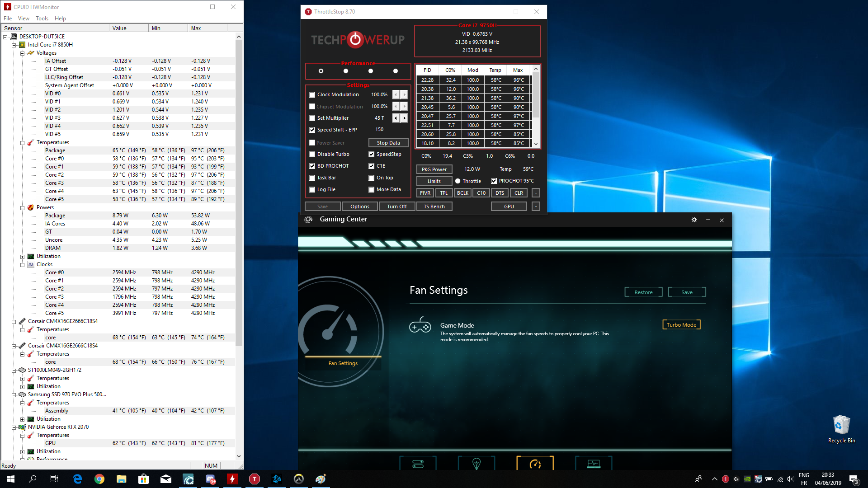Enable the Task Bar checkbox

(x=312, y=178)
